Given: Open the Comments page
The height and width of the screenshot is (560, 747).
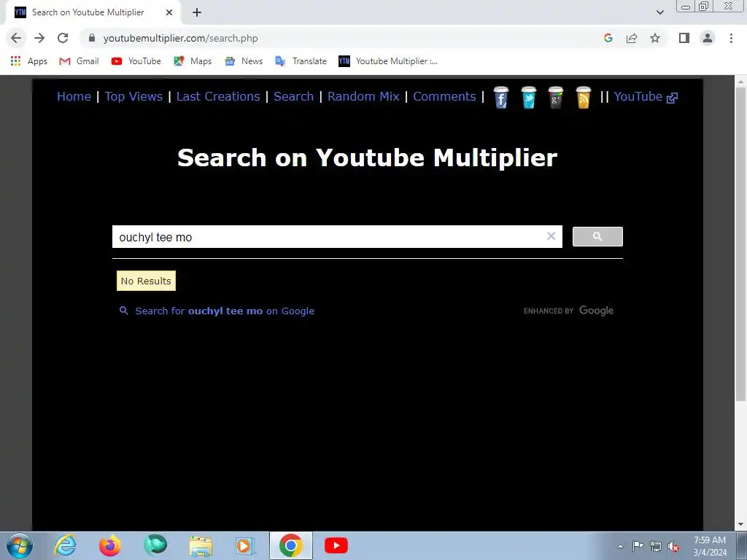Looking at the screenshot, I should [444, 96].
